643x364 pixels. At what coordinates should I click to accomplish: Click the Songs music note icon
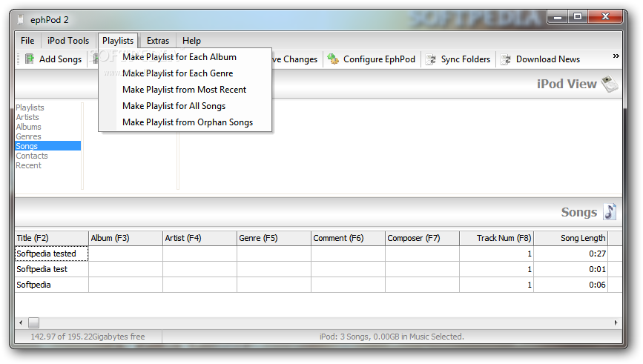pos(610,212)
